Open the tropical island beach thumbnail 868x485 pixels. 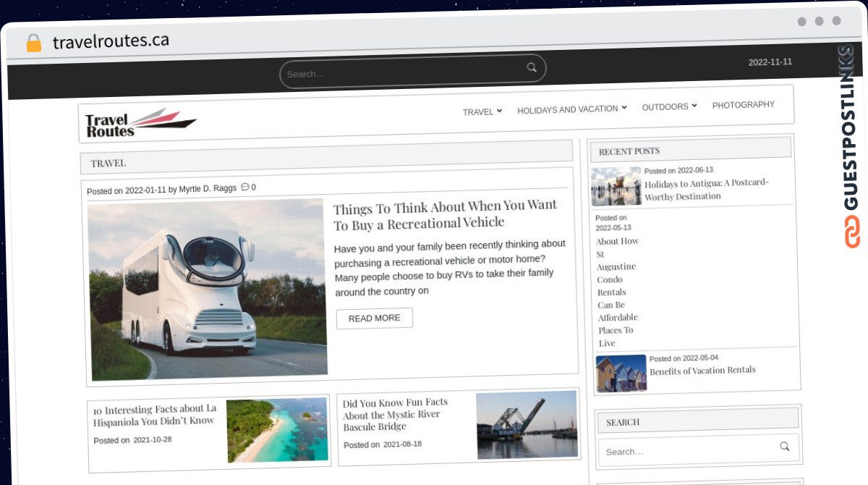click(x=277, y=430)
